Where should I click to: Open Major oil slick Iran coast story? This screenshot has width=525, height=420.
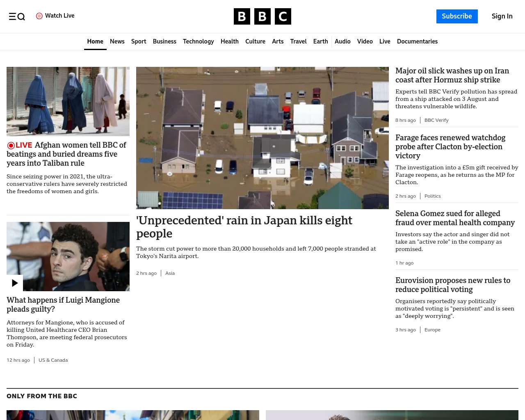coord(452,75)
